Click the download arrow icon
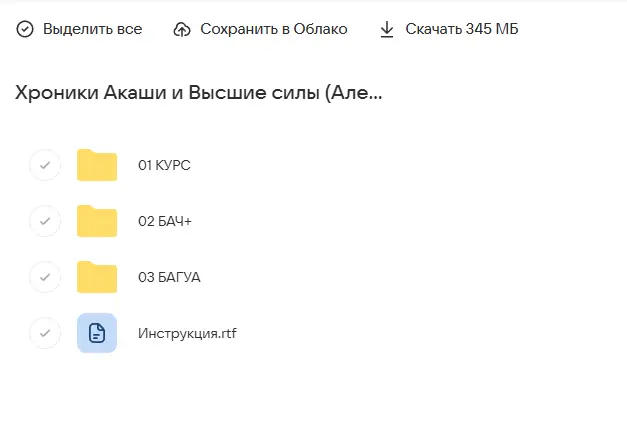The height and width of the screenshot is (442, 627). point(387,29)
